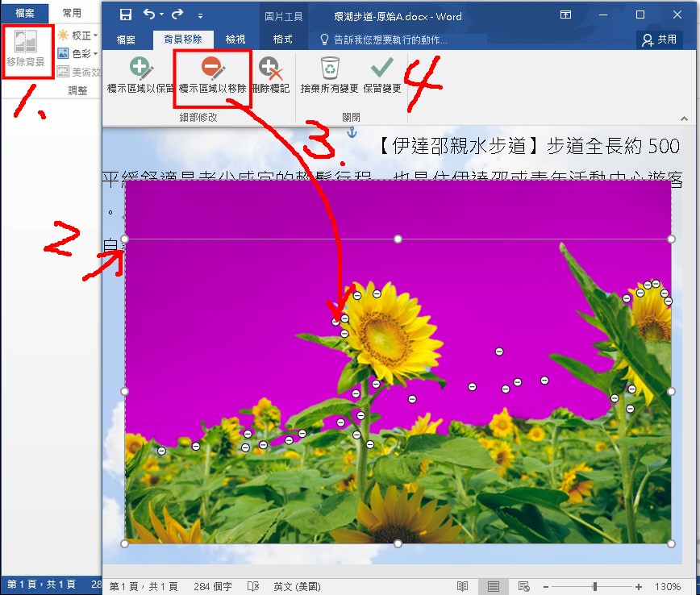This screenshot has width=700, height=595.
Task: Select 標示區域以保留 mark-to-keep tool
Action: 140,75
